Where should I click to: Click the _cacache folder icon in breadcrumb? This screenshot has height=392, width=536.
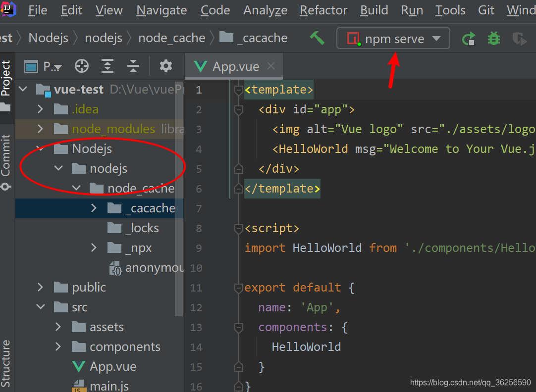[x=226, y=37]
